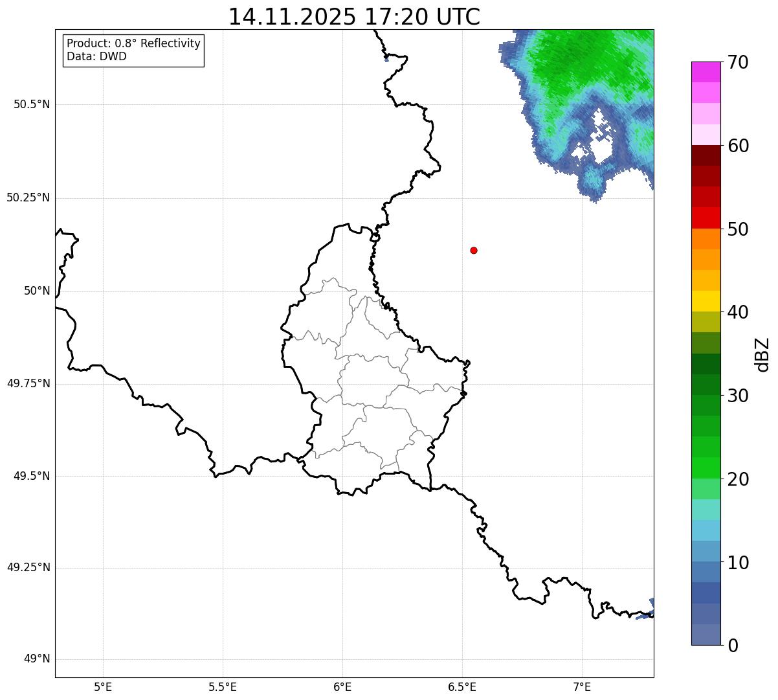Viewport: 778px width, 700px height.
Task: Click the 6°E longitude label
Action: [342, 686]
